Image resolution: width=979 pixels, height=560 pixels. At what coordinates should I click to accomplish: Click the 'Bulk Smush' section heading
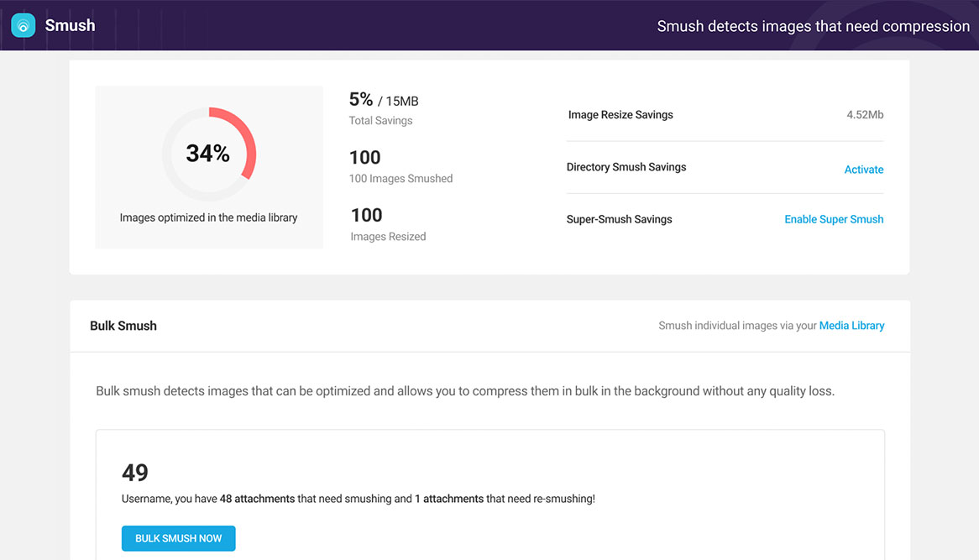tap(123, 326)
